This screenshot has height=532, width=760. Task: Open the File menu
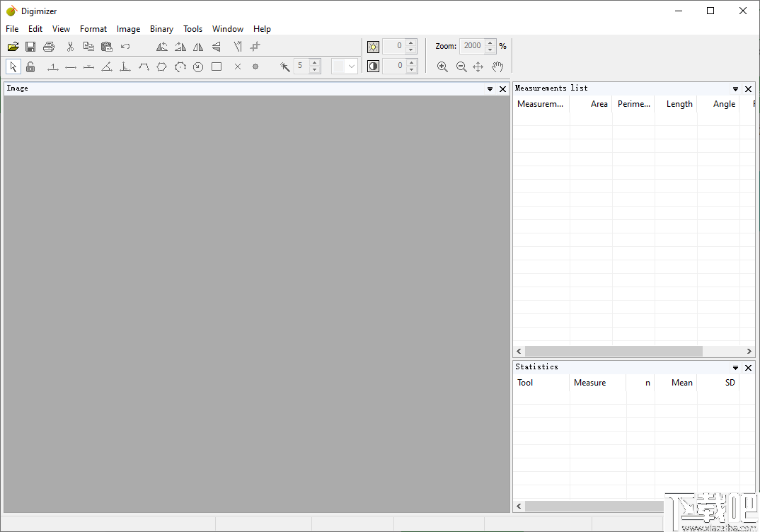[12, 29]
